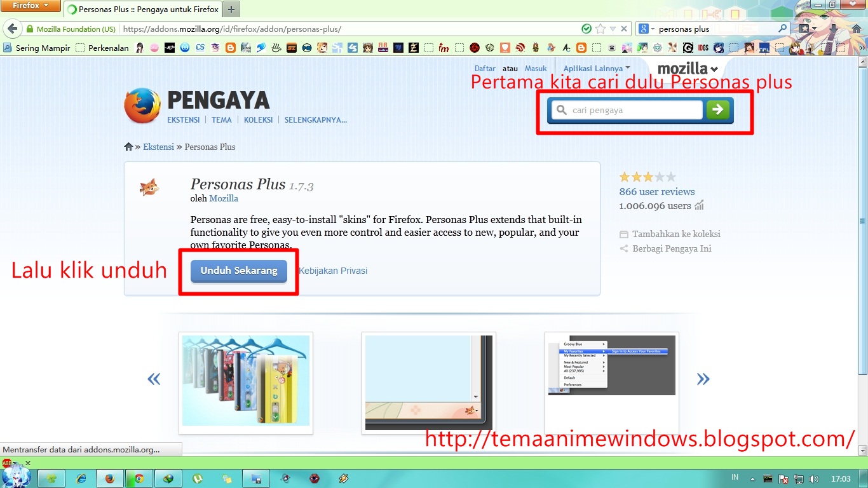Open the black 'Z' bookmark icon

[x=414, y=48]
